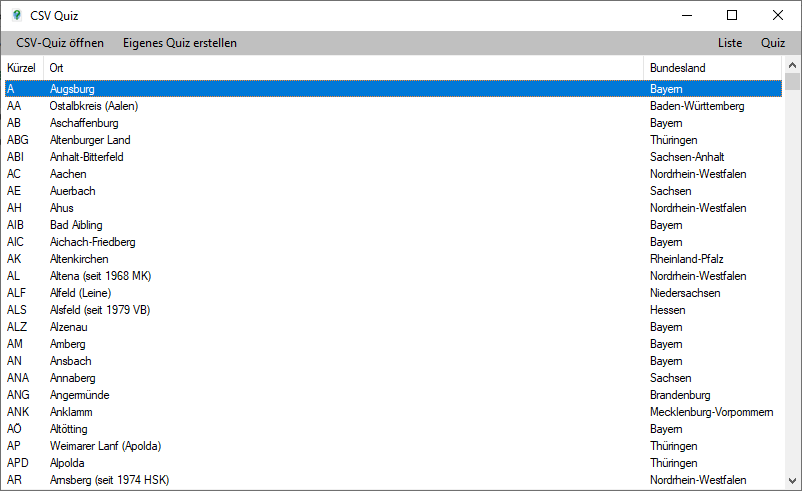Click the scrollbar down arrow
This screenshot has width=802, height=491.
point(792,481)
